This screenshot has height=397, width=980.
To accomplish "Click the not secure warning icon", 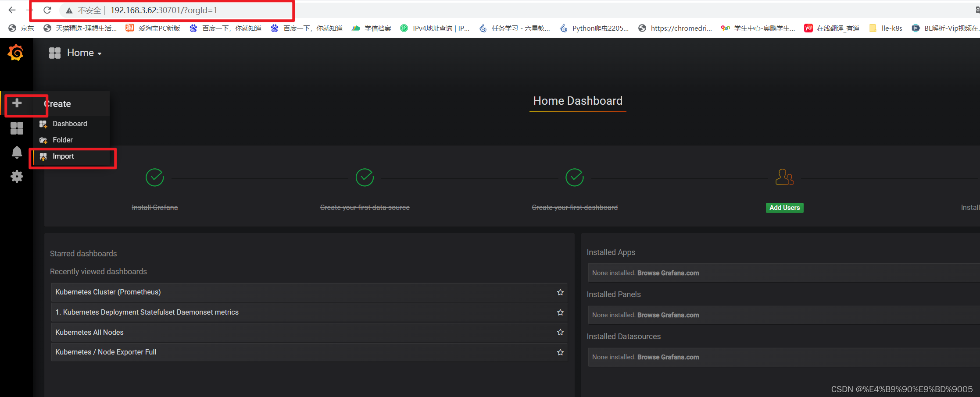I will pos(69,11).
